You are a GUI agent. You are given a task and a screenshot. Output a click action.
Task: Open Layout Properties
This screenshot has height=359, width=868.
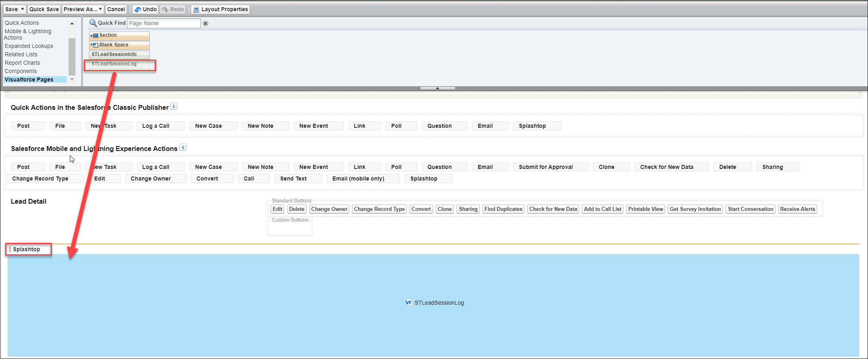[220, 9]
